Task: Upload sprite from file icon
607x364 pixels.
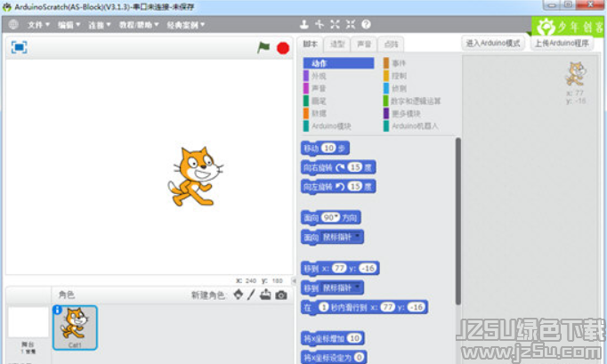Action: click(265, 295)
